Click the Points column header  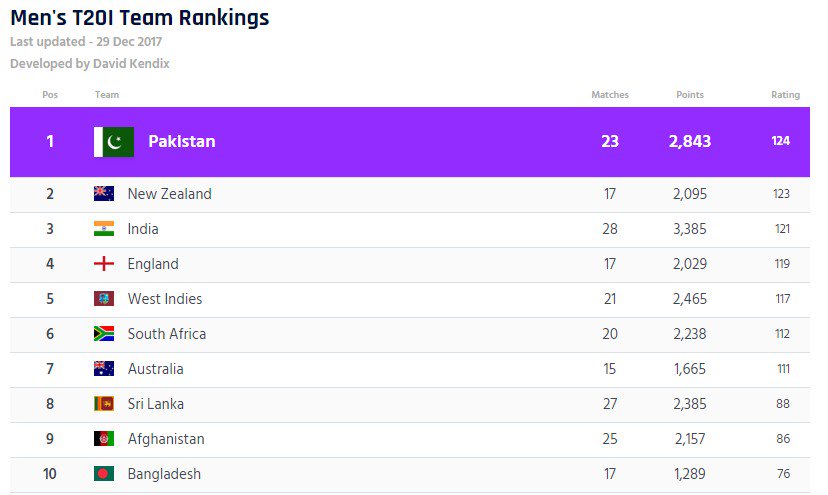click(x=690, y=95)
